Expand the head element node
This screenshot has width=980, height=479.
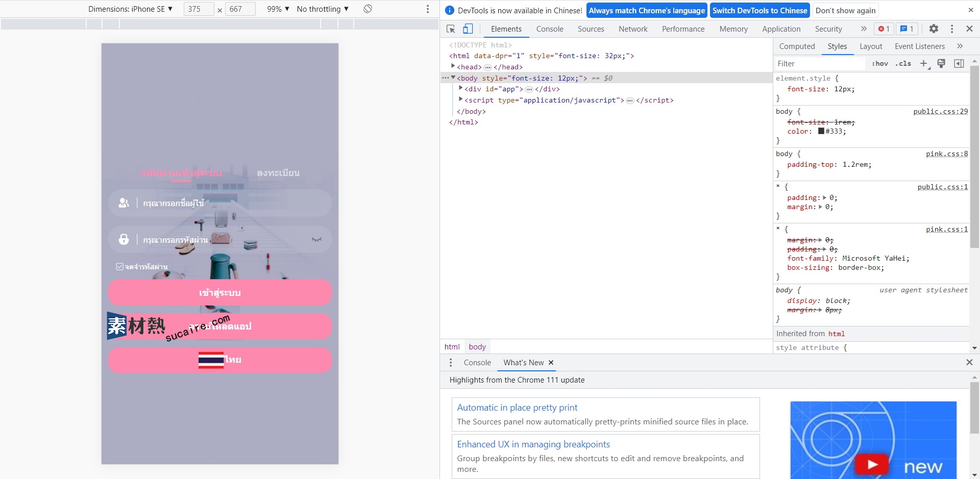(453, 66)
